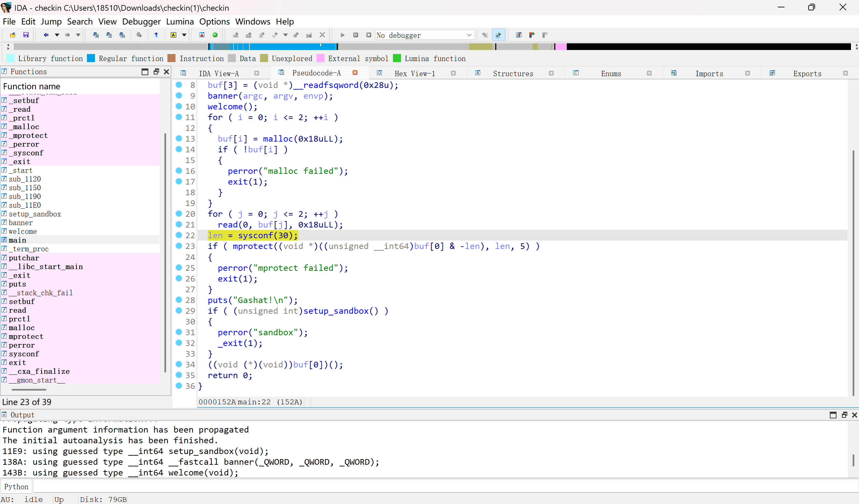Image resolution: width=859 pixels, height=504 pixels.
Task: Toggle breakpoint dot on pseudocode line 31
Action: [179, 332]
